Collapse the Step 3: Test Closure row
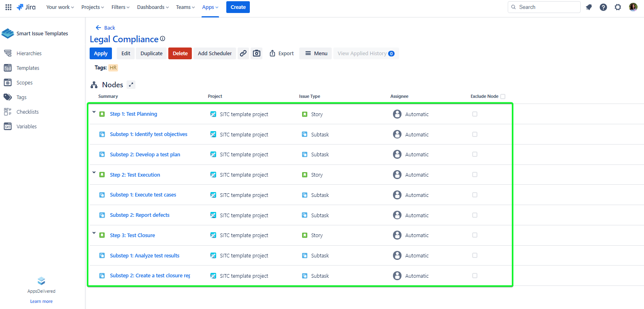 [x=94, y=233]
